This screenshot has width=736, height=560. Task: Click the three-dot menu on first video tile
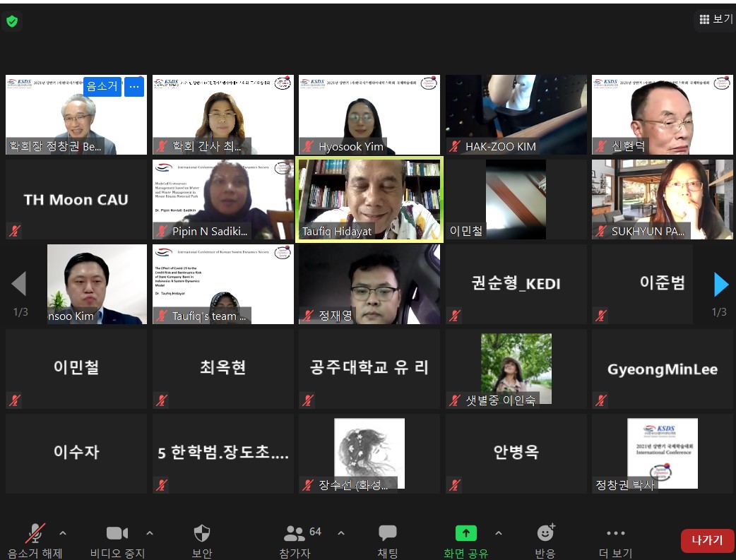click(x=135, y=87)
